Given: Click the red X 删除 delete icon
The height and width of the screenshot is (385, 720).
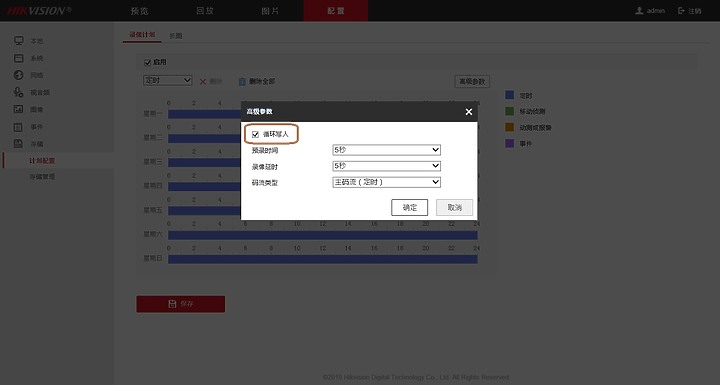Looking at the screenshot, I should (202, 82).
